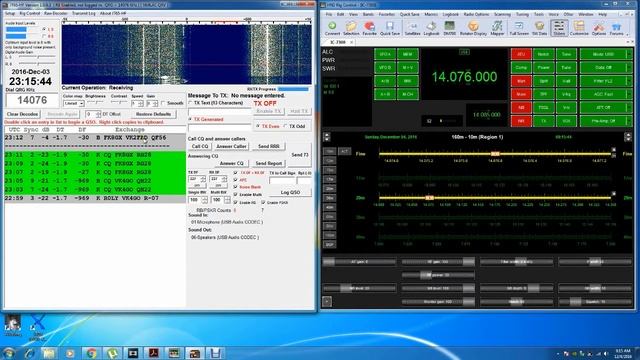Click the Clear Decodes button
The width and height of the screenshot is (640, 360).
[x=22, y=114]
